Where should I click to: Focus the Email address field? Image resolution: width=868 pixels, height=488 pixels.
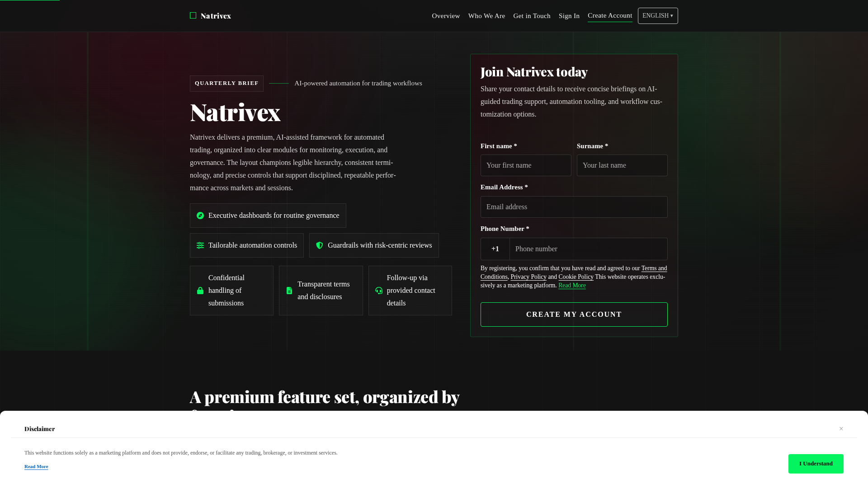click(x=574, y=207)
